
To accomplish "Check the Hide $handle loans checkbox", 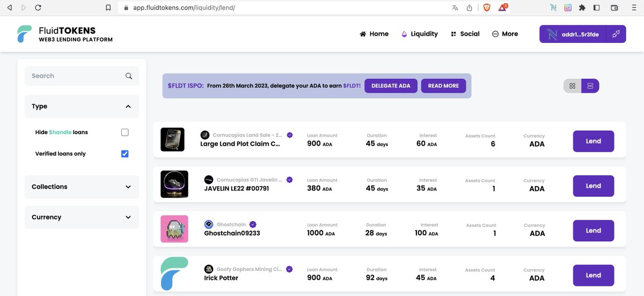I will click(125, 132).
